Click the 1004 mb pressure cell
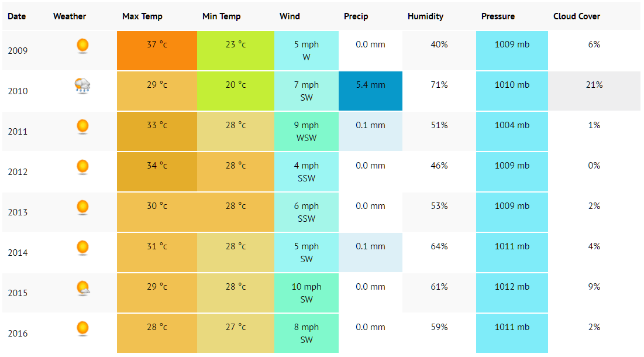This screenshot has height=357, width=644. pos(512,132)
